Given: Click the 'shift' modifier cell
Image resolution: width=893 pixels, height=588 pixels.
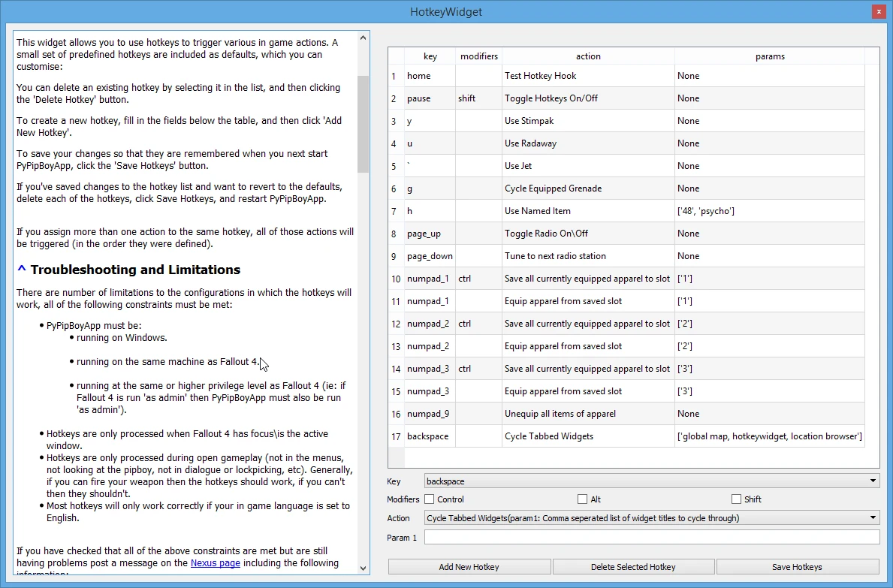Looking at the screenshot, I should [479, 98].
